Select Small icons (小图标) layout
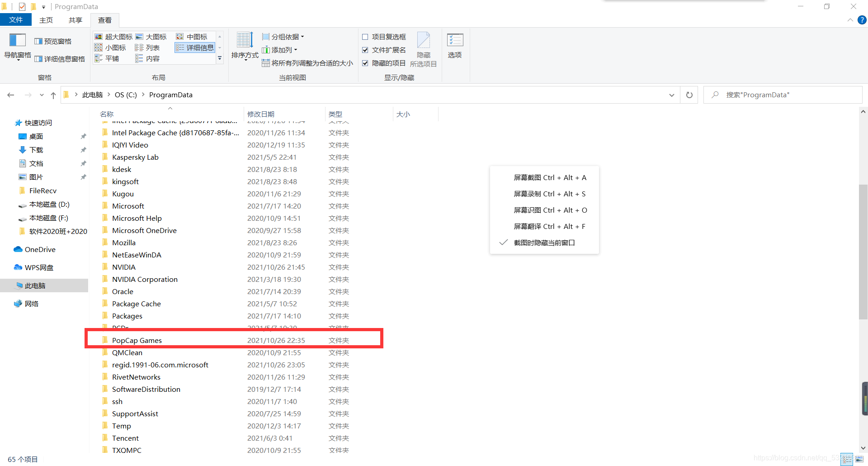Screen dimensions: 868x466 110,48
